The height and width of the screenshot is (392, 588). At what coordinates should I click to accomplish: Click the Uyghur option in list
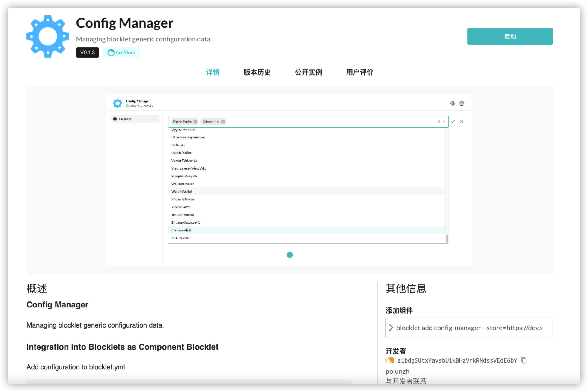307,130
